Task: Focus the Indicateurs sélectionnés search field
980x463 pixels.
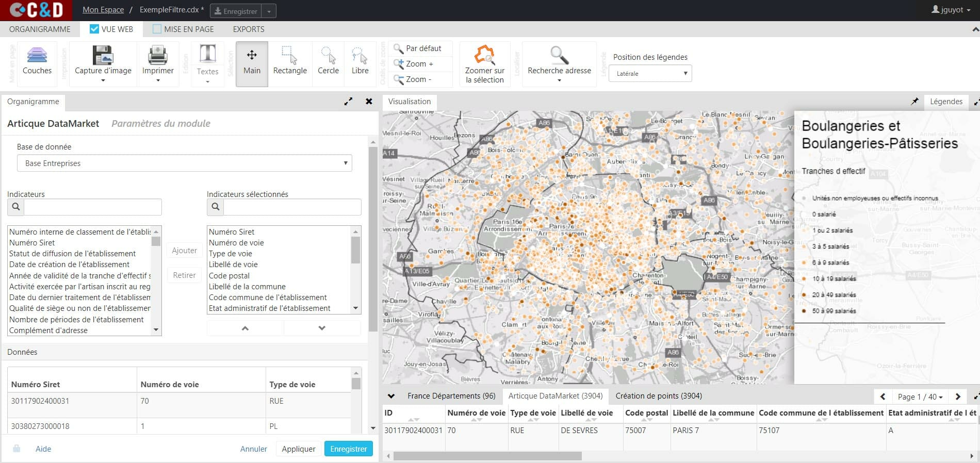Action: [292, 207]
